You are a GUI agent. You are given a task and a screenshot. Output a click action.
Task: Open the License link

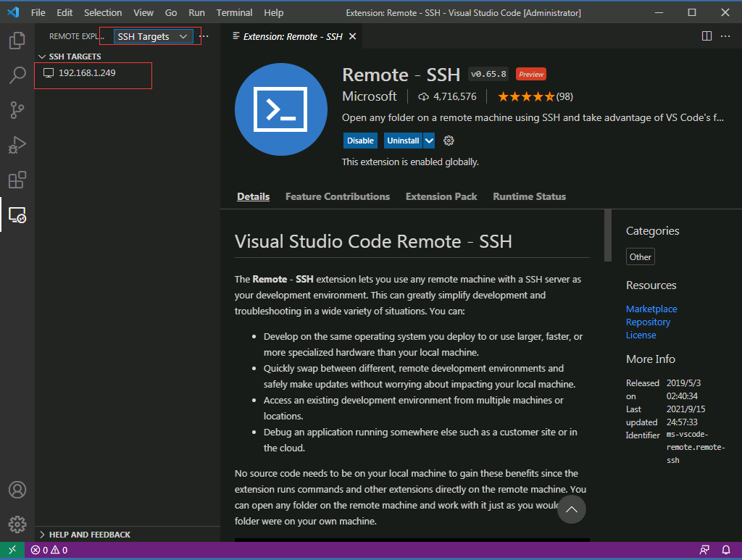641,335
